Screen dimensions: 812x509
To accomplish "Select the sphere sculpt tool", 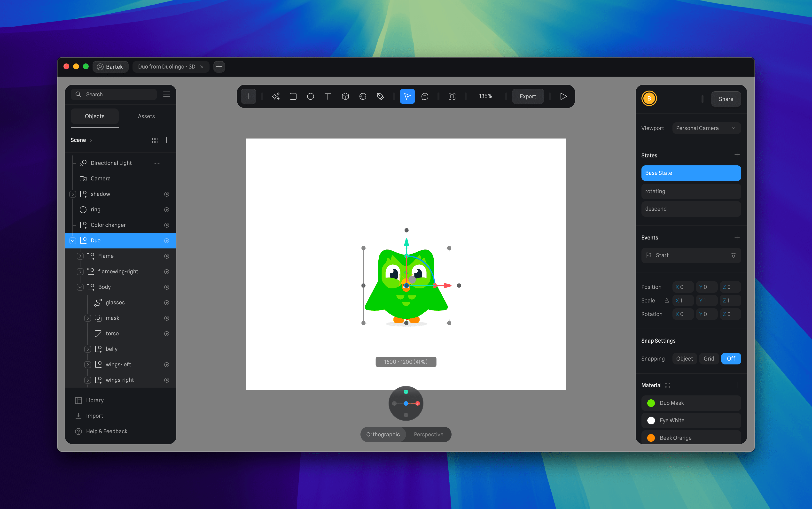I will pos(363,96).
